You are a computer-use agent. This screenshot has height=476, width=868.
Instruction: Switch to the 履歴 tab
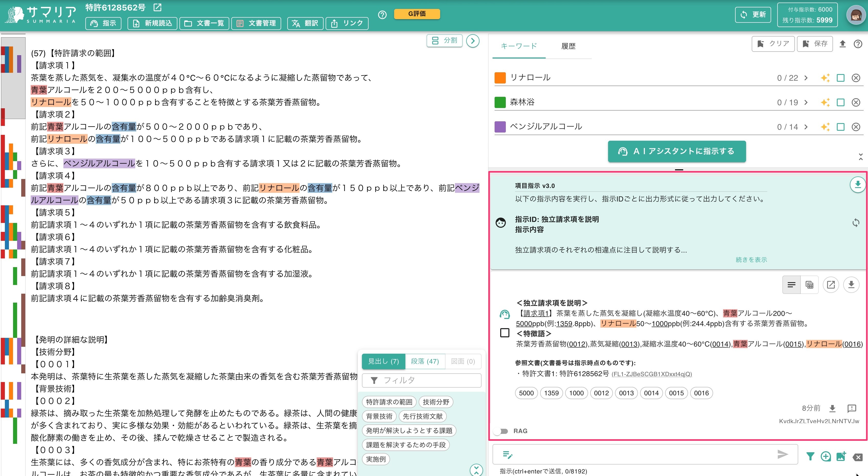pos(568,46)
